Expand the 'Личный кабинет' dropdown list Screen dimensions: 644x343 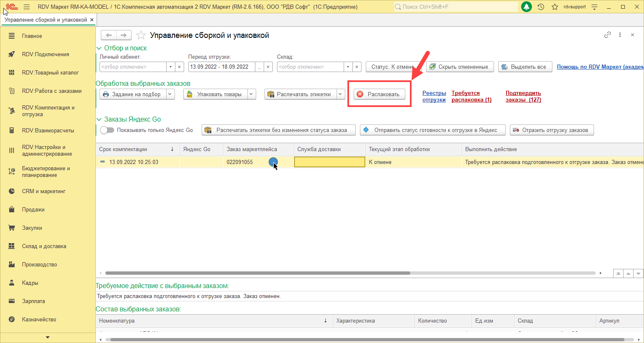pyautogui.click(x=170, y=67)
